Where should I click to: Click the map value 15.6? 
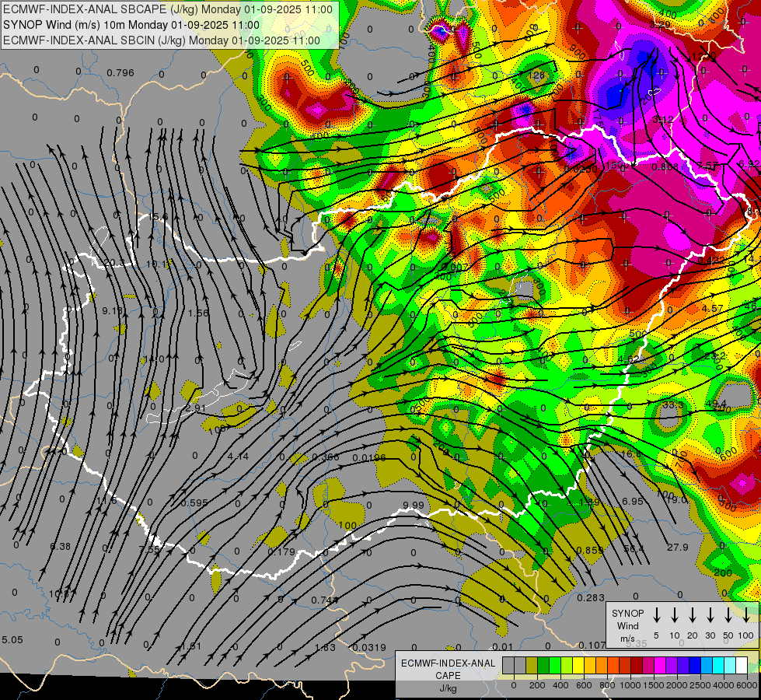(159, 217)
